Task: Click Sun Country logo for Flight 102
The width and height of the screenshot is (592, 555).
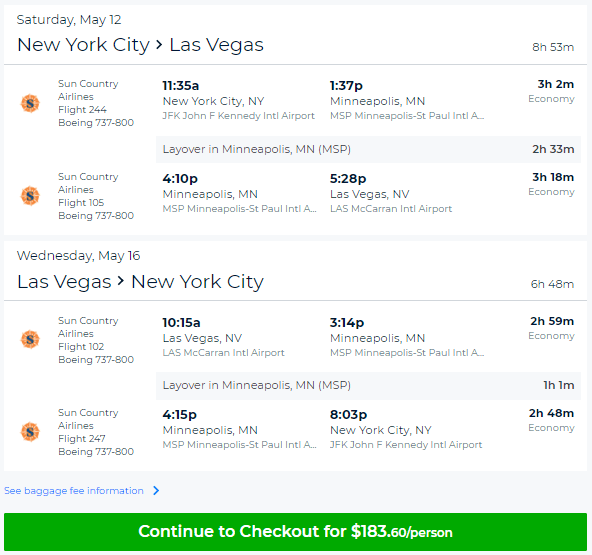Action: click(30, 339)
